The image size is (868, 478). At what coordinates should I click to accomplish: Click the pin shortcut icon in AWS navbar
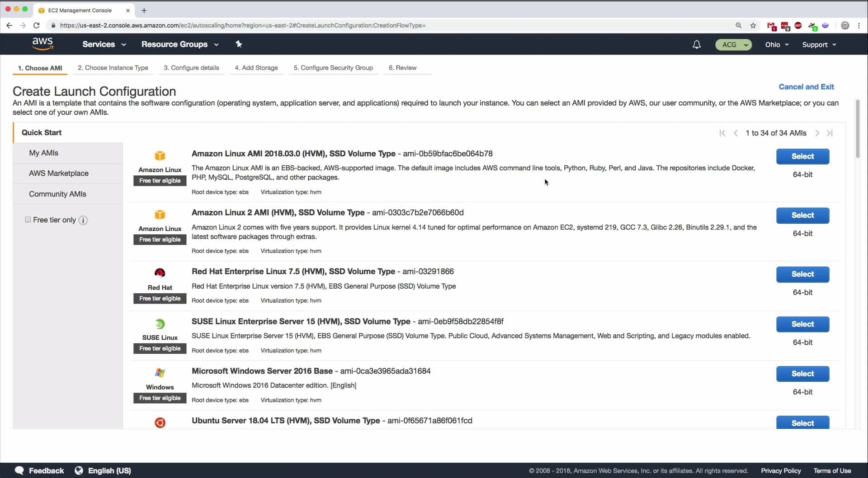[239, 44]
